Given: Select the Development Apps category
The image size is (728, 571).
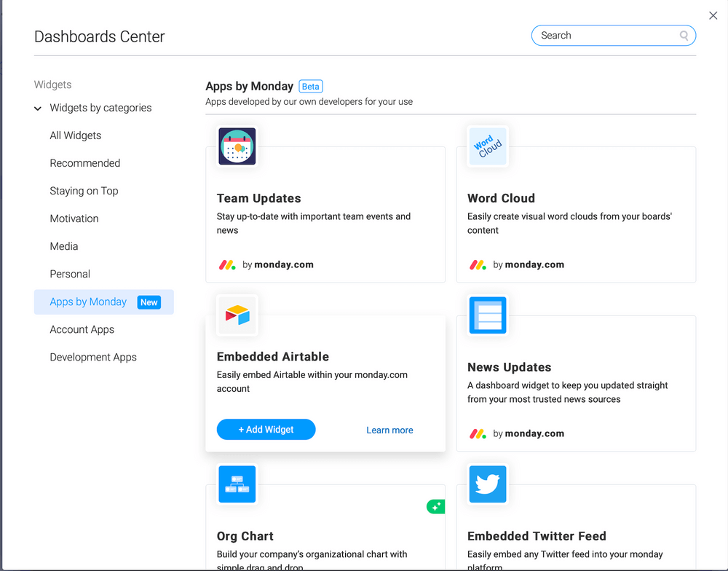Looking at the screenshot, I should 93,357.
